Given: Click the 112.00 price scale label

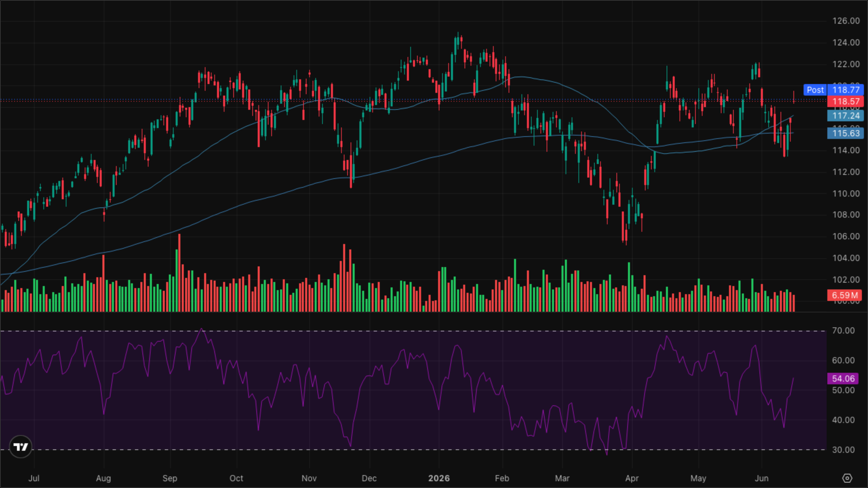Looking at the screenshot, I should coord(846,172).
